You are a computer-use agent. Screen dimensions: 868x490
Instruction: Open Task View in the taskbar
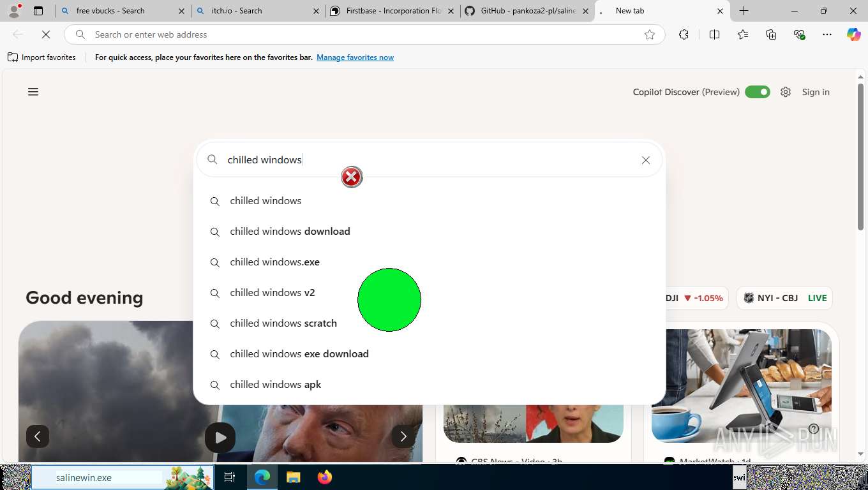click(230, 477)
